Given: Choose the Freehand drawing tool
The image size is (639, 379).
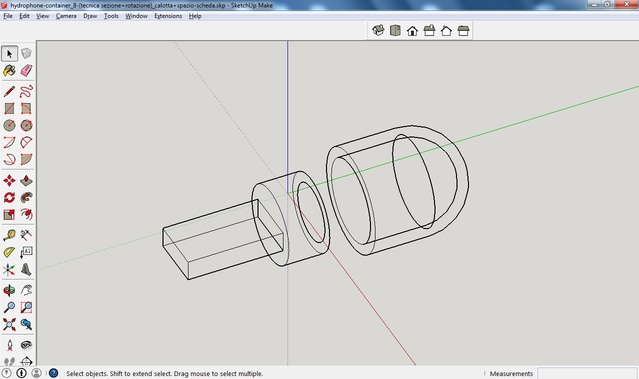Looking at the screenshot, I should tap(26, 91).
